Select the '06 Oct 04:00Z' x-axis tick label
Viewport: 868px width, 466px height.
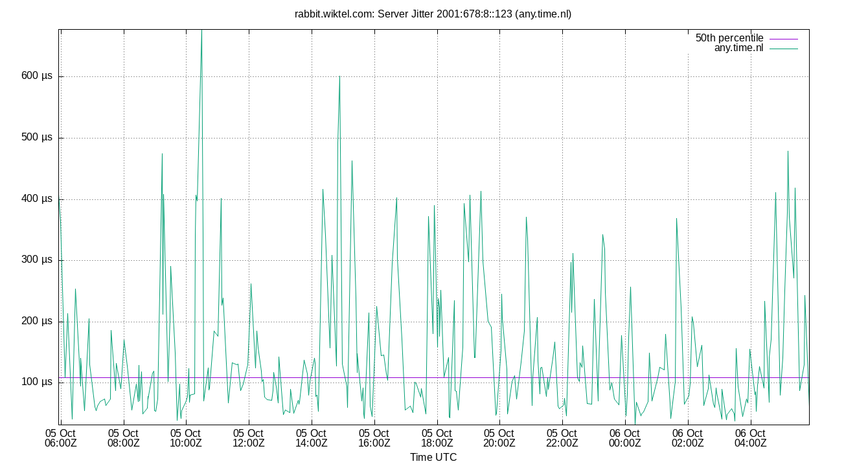tap(750, 438)
